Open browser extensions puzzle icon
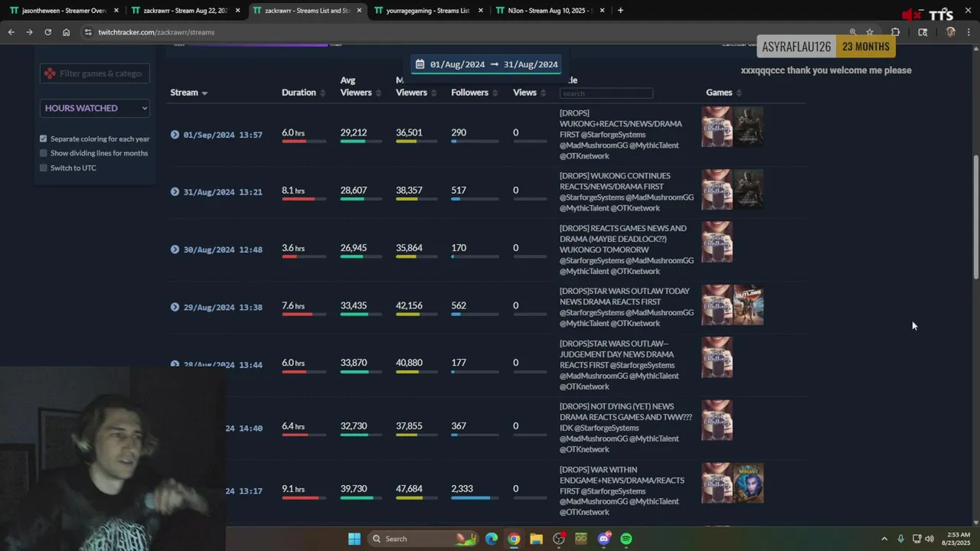Screen dimensions: 980x551 point(895,32)
